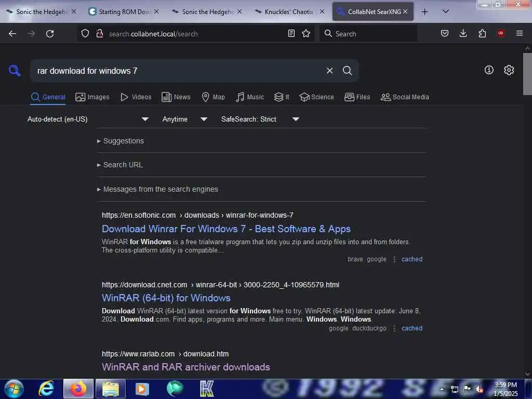
Task: Click the page vertical scrollbar thumb
Action: coord(527,74)
